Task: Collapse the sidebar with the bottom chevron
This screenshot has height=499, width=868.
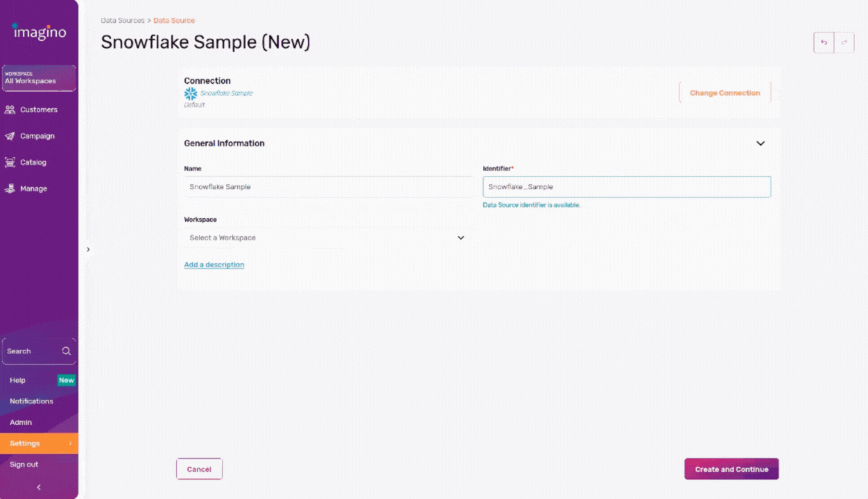Action: 39,487
